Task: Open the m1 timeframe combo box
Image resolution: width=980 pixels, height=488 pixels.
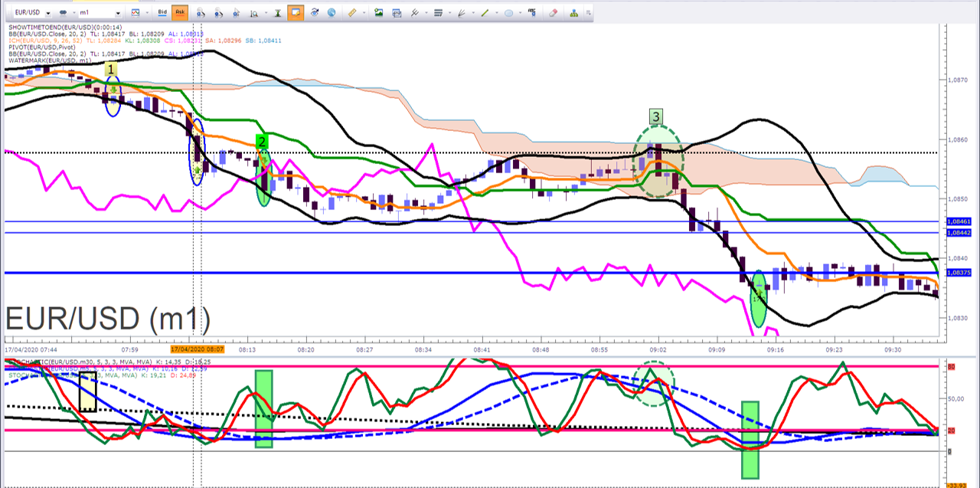Action: point(100,13)
